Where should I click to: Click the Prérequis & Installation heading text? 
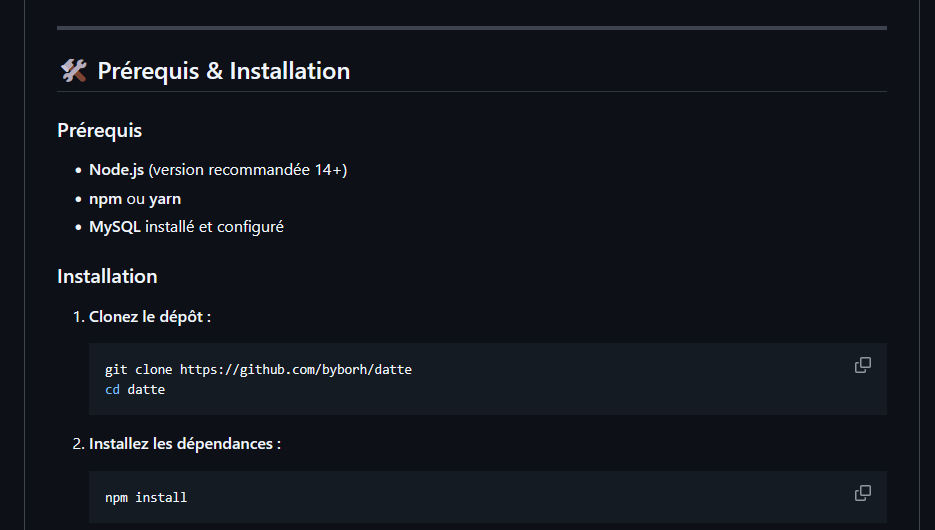coord(223,71)
